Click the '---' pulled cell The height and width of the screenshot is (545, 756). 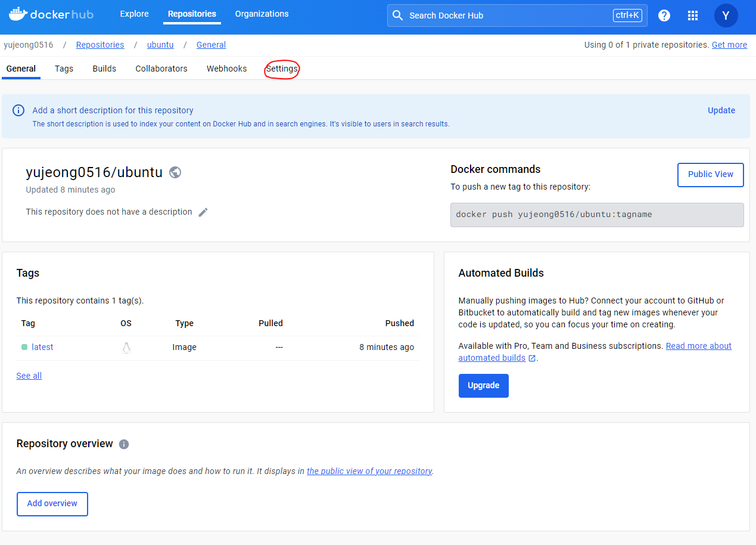279,347
